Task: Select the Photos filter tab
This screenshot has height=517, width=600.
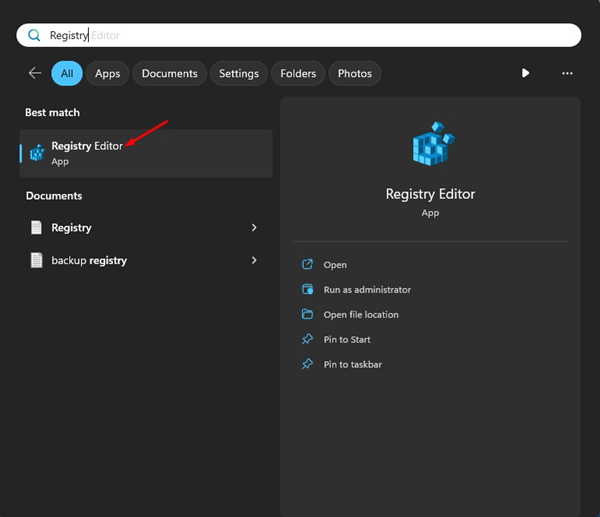Action: (355, 73)
